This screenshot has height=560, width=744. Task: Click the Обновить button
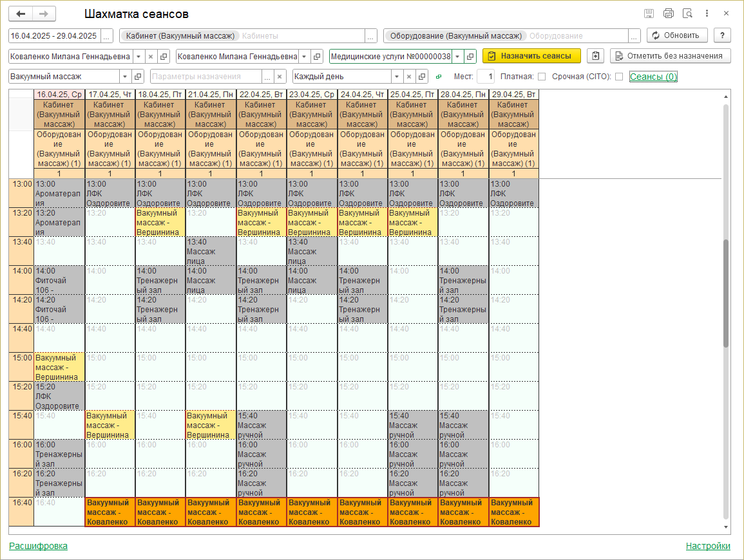pos(676,35)
